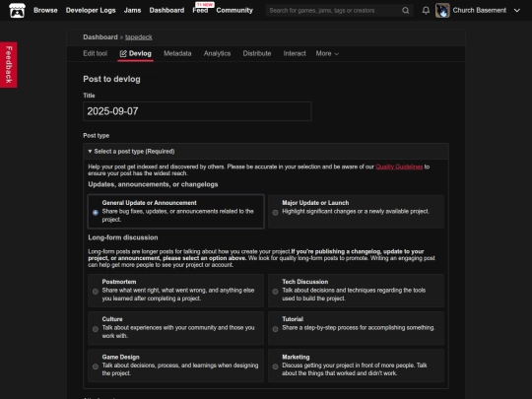Image resolution: width=532 pixels, height=399 pixels.
Task: Open the Feed page
Action: tap(200, 11)
